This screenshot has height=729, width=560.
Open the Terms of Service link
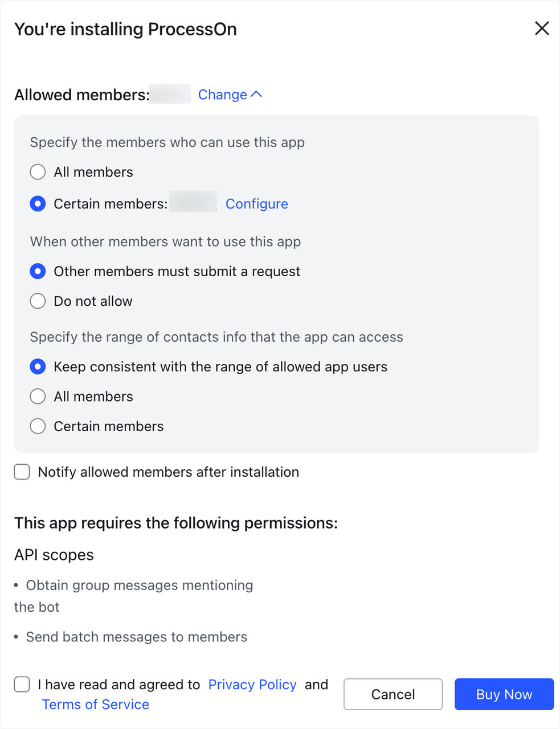[95, 705]
